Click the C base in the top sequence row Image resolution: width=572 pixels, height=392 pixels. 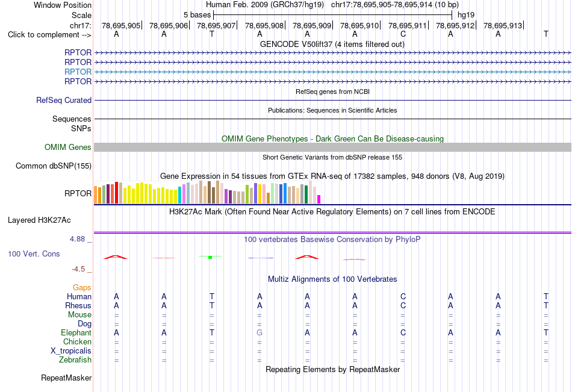[x=403, y=34]
